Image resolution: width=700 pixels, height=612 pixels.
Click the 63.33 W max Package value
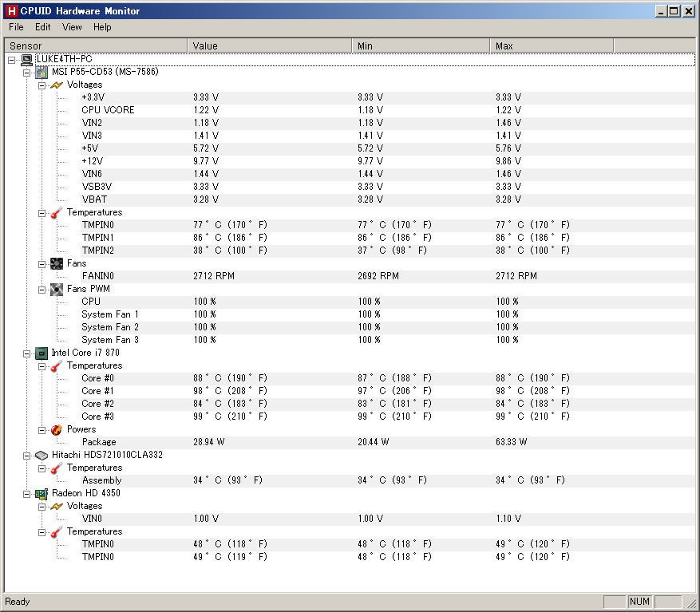click(511, 442)
